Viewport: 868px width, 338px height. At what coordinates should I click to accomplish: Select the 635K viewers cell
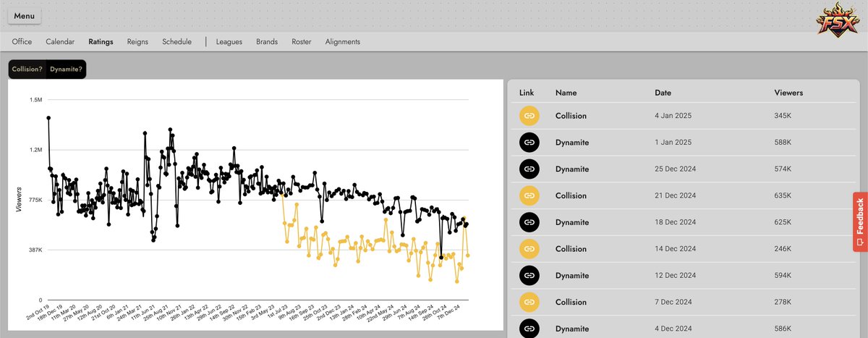click(783, 195)
